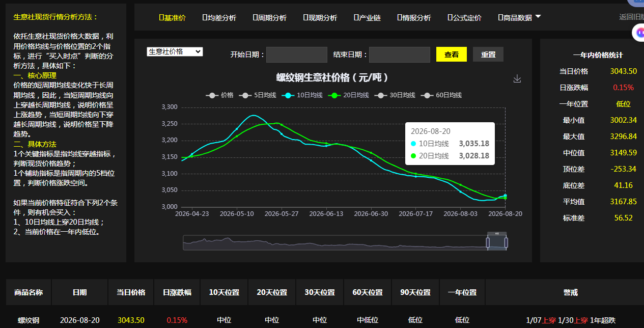Click the 最小值 value 3002.34
Image resolution: width=644 pixels, height=328 pixels.
point(623,120)
